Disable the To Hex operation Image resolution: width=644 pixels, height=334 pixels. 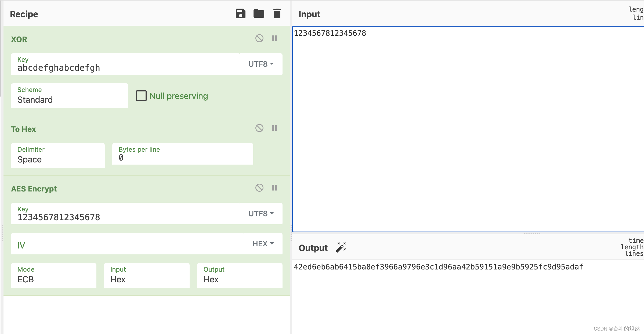pyautogui.click(x=259, y=128)
